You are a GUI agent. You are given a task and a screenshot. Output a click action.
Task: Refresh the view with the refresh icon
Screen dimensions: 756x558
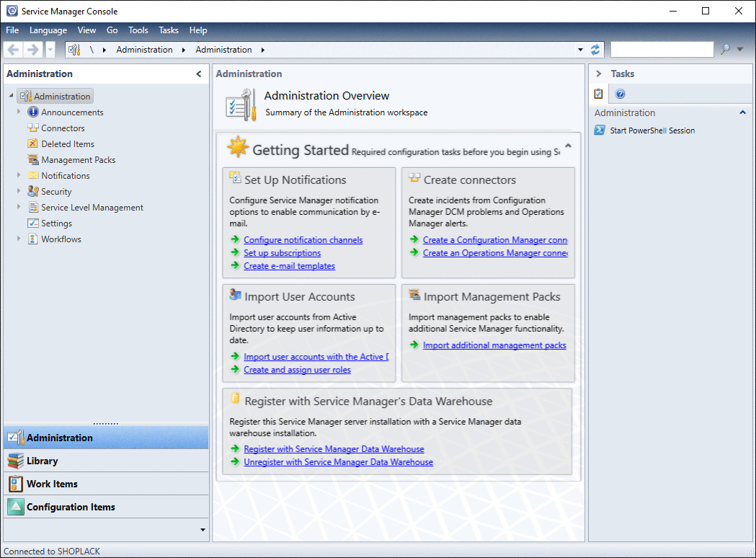[x=595, y=50]
